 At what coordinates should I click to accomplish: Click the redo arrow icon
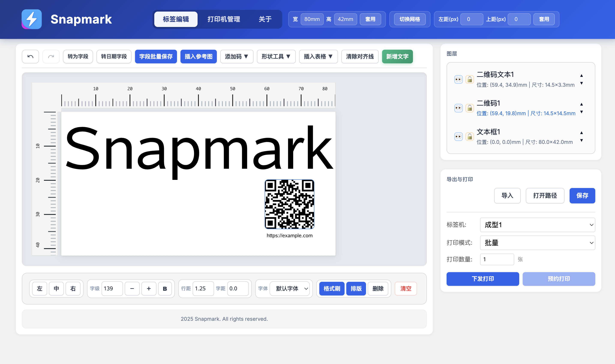(x=51, y=56)
